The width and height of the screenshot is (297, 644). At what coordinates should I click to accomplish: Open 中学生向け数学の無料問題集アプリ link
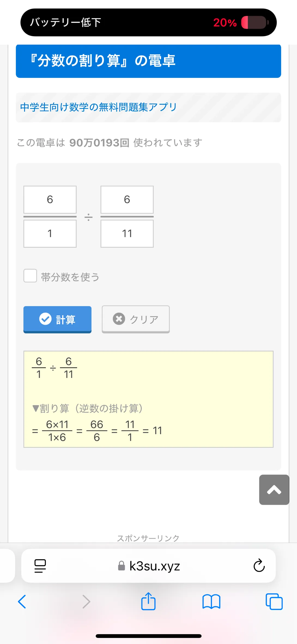(99, 107)
